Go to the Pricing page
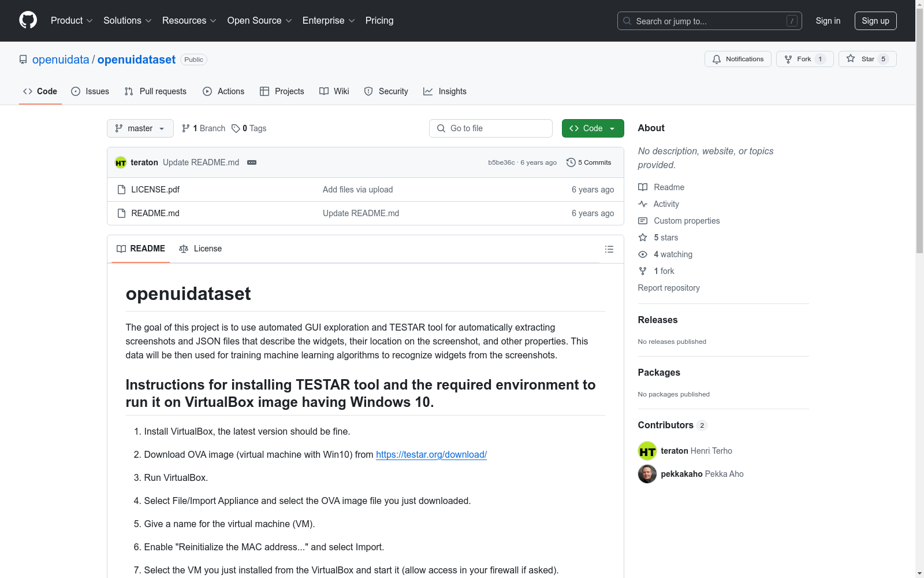The width and height of the screenshot is (924, 578). (x=379, y=21)
